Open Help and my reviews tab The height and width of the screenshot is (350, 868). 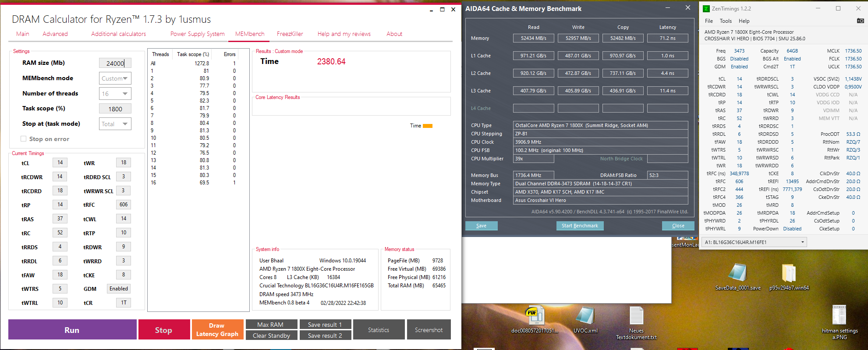click(344, 34)
